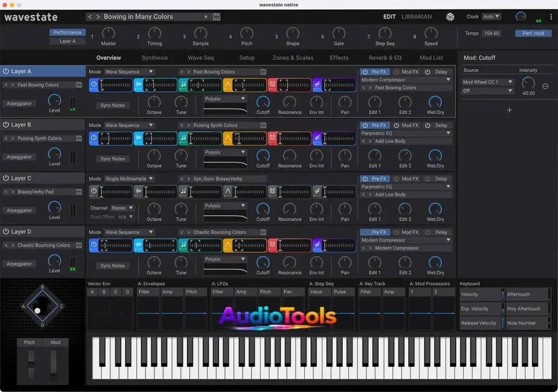Switch to the Effects tab
This screenshot has width=558, height=392.
tap(339, 58)
